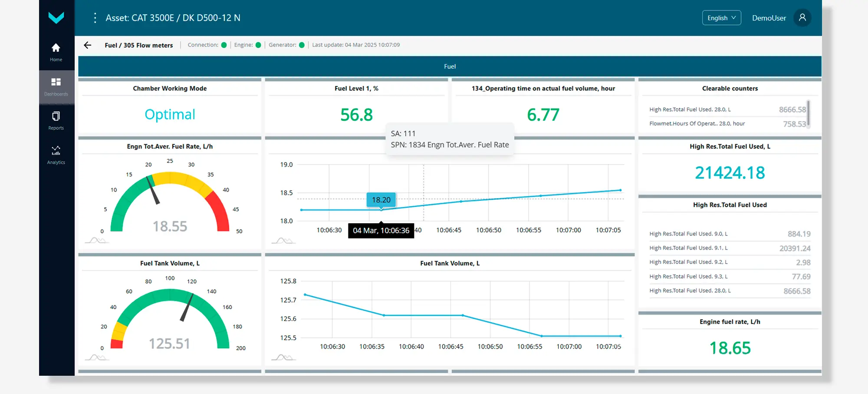This screenshot has height=394, width=868.
Task: Open the DemoUser profile avatar
Action: pos(802,18)
